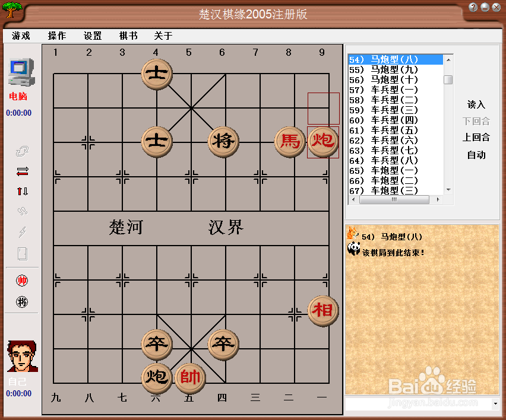Click list scrollbar down arrow

(448, 190)
